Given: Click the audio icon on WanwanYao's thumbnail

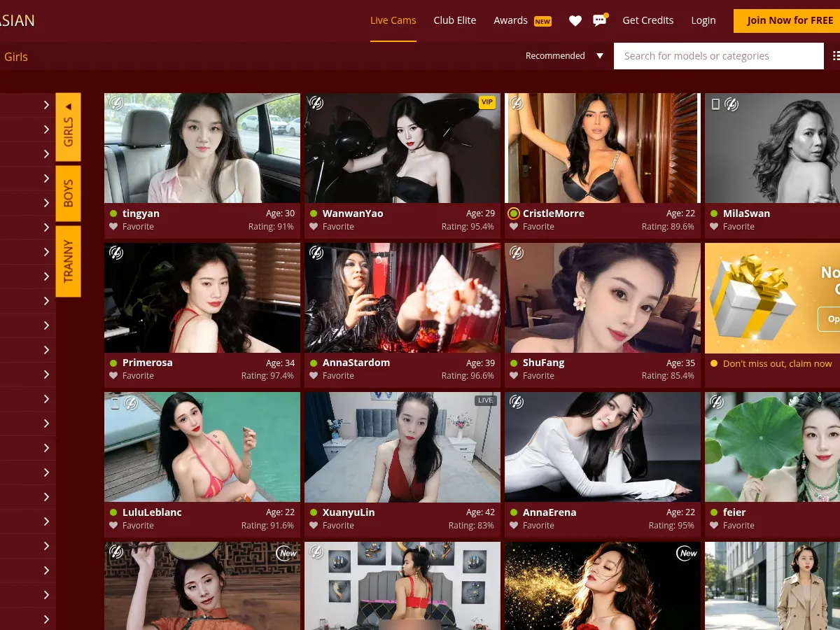Looking at the screenshot, I should coord(316,104).
